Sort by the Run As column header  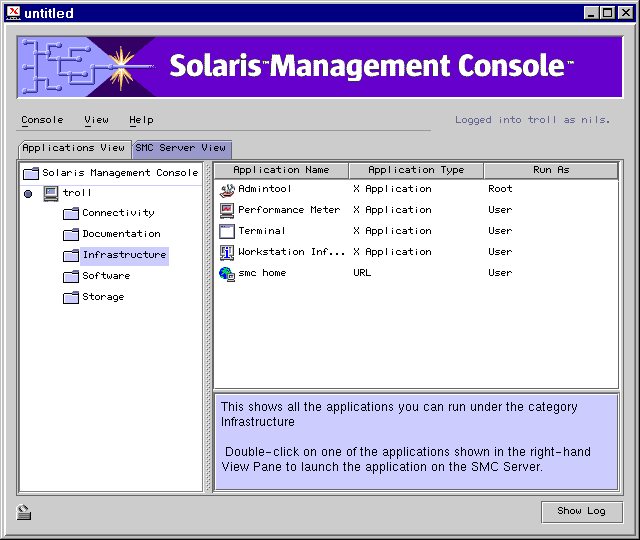pyautogui.click(x=551, y=170)
